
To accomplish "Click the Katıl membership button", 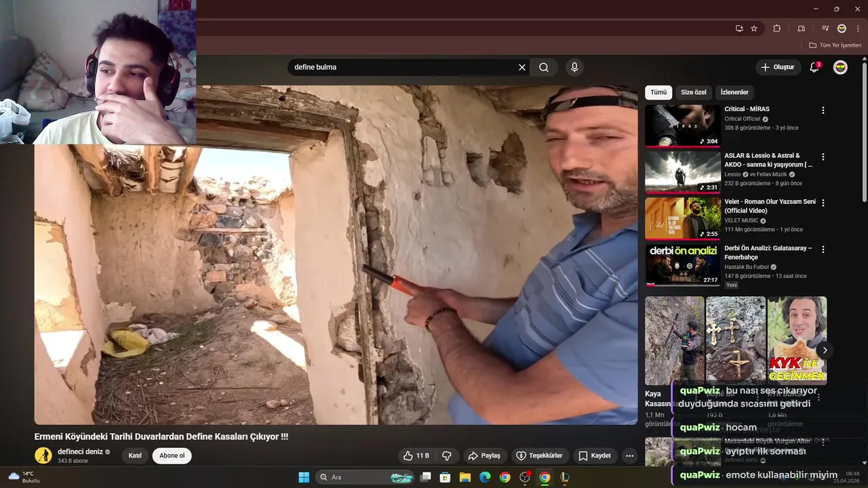I will 135,455.
